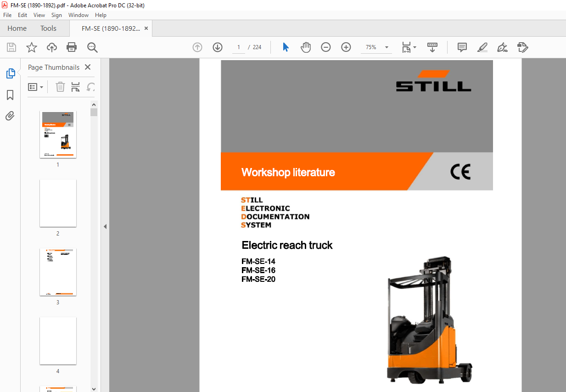Select the Highlight text pen tool
566x392 pixels.
[482, 47]
